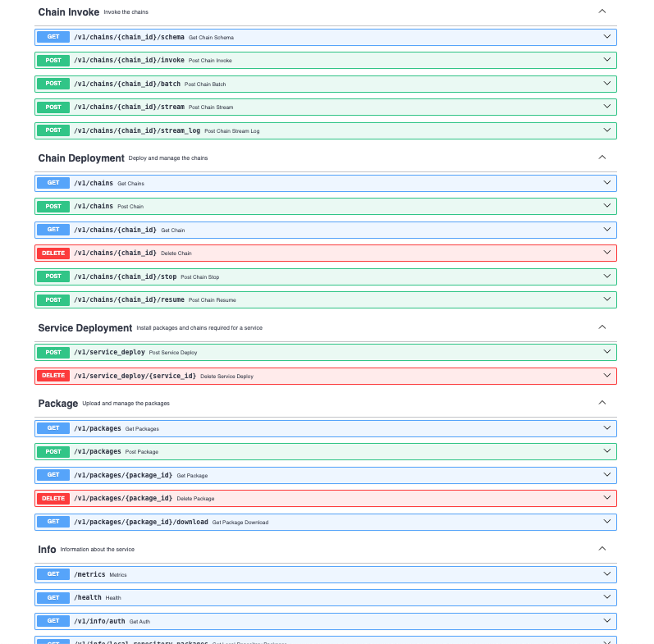This screenshot has height=644, width=654.
Task: Click the GET badge for /v1/chains/{chain_id}/schema
Action: pyautogui.click(x=53, y=37)
